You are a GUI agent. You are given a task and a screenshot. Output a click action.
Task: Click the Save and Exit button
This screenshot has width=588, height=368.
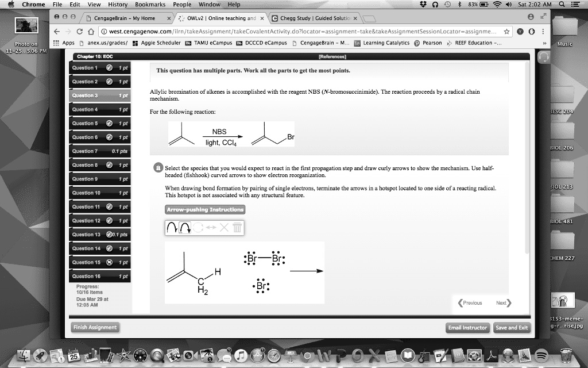click(x=512, y=327)
